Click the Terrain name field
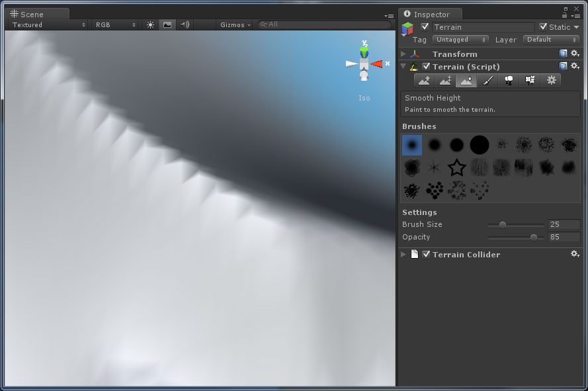The width and height of the screenshot is (588, 391). pos(483,27)
